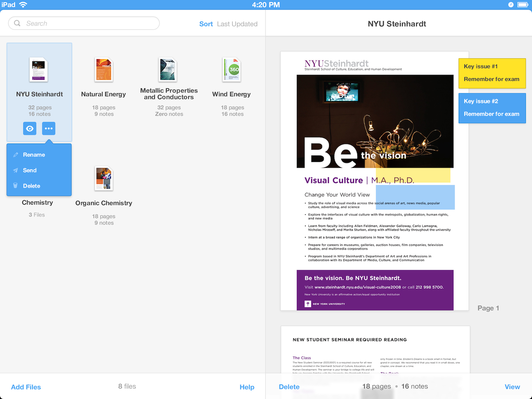Open blue note Key issue #2
The width and height of the screenshot is (532, 399).
[x=492, y=108]
